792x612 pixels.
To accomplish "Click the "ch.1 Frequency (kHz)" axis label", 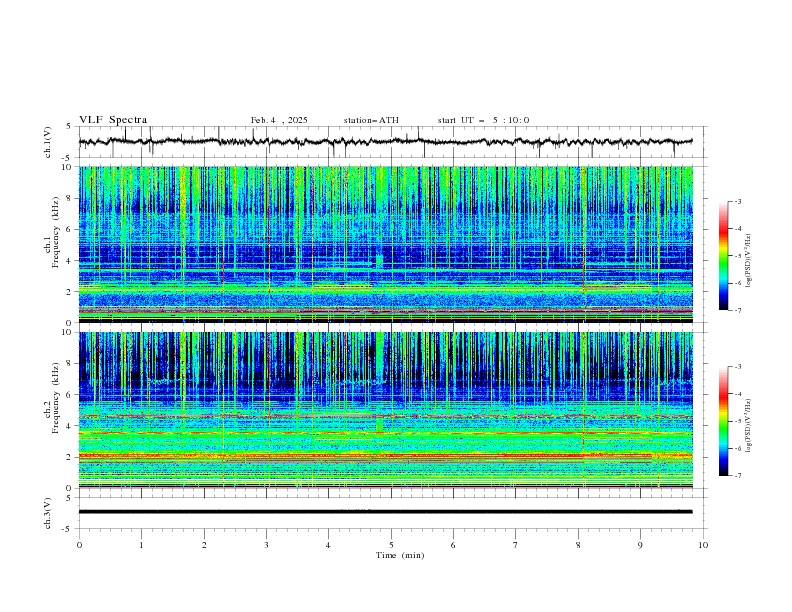I will click(52, 232).
